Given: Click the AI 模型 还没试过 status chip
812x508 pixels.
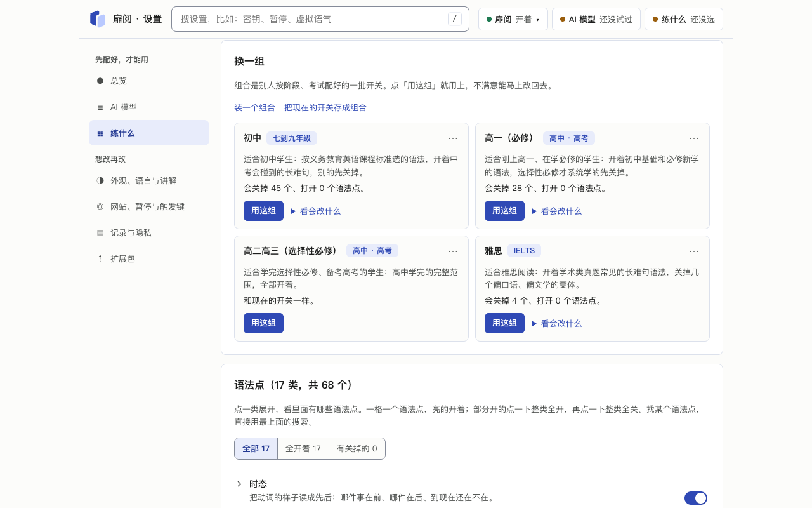Looking at the screenshot, I should point(596,19).
